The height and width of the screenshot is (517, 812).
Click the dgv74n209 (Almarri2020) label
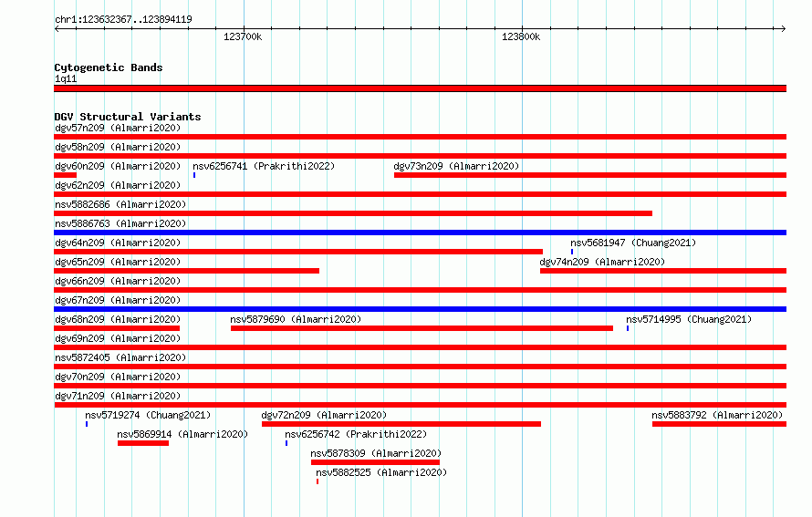[602, 262]
